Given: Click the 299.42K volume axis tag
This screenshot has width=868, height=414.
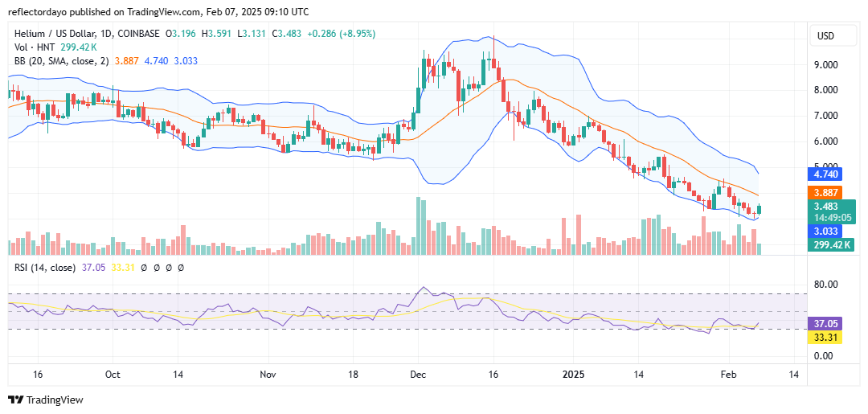Looking at the screenshot, I should click(832, 244).
